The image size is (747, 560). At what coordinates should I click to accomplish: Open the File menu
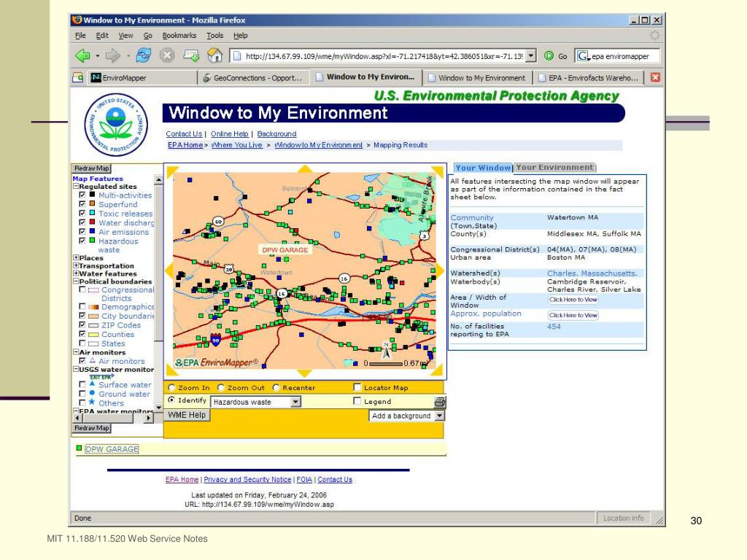click(80, 35)
